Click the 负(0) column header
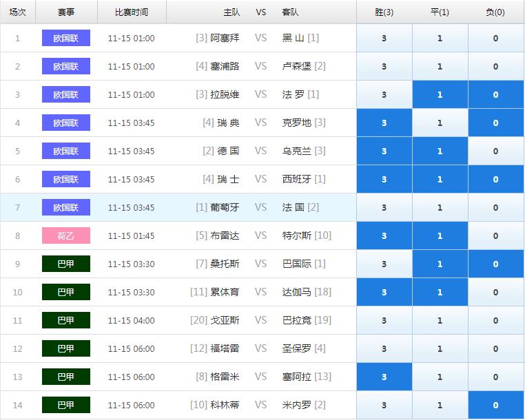This screenshot has height=420, width=525. tap(495, 12)
